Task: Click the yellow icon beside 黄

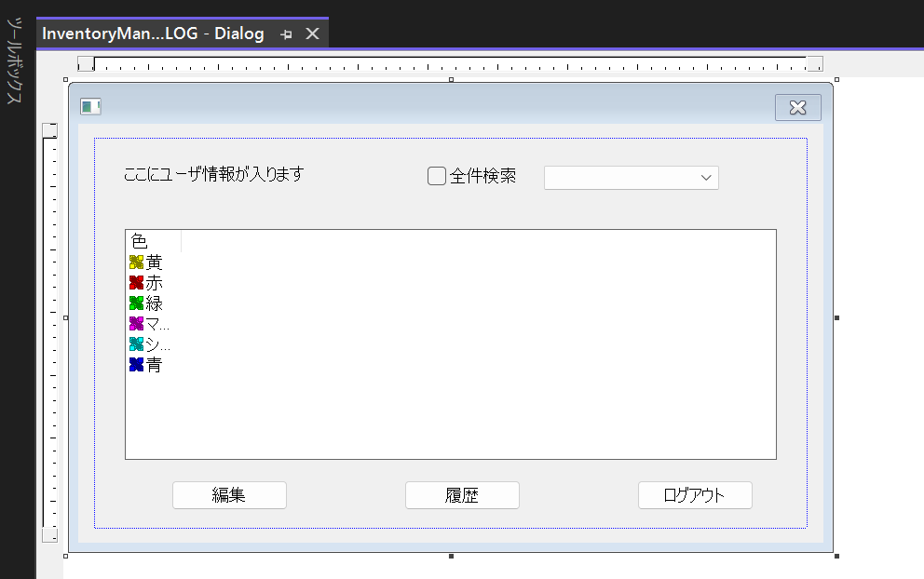Action: point(136,263)
